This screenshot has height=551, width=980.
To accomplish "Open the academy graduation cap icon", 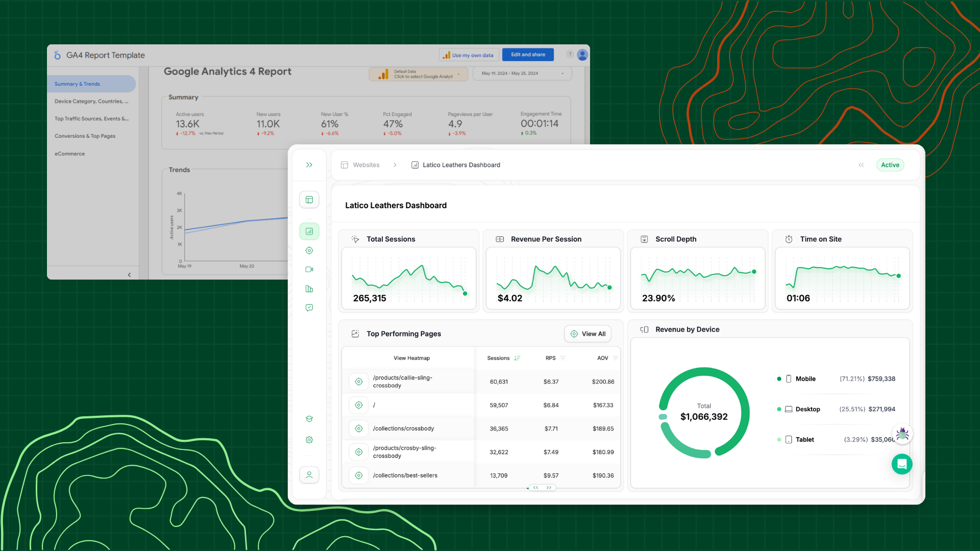I will tap(309, 419).
